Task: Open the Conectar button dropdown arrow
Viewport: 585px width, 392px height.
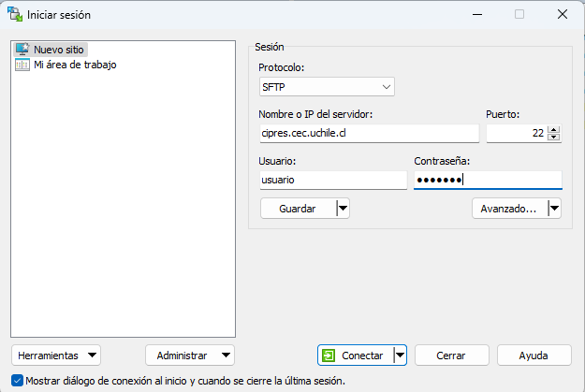Action: click(400, 356)
